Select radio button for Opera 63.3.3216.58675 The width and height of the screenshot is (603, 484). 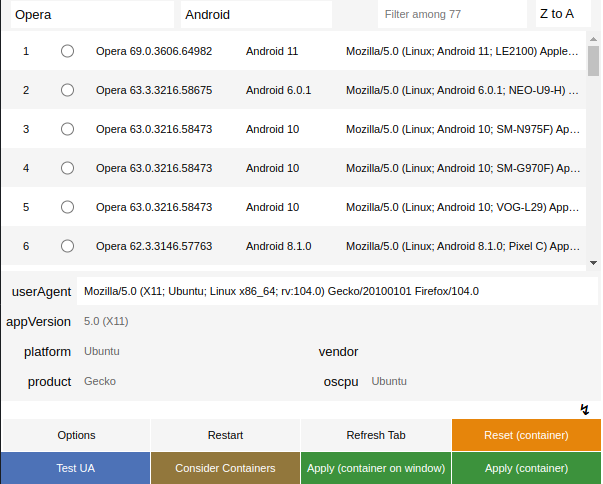click(x=67, y=90)
